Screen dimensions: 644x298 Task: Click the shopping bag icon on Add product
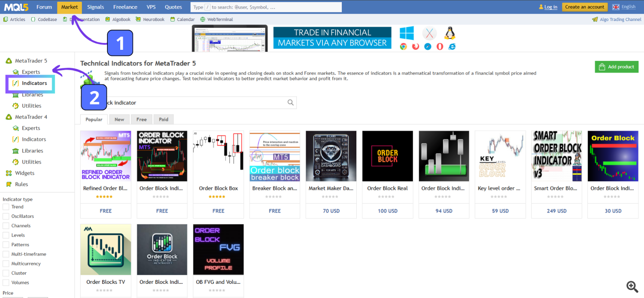[x=602, y=67]
